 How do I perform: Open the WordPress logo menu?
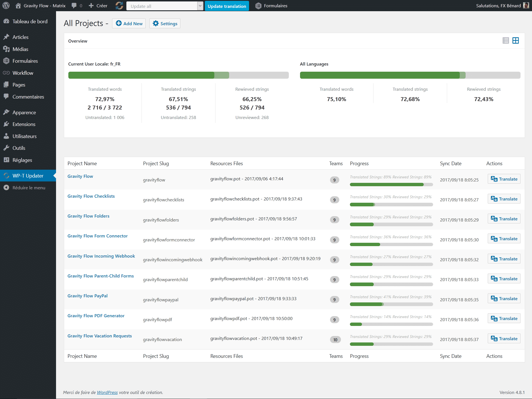6,6
